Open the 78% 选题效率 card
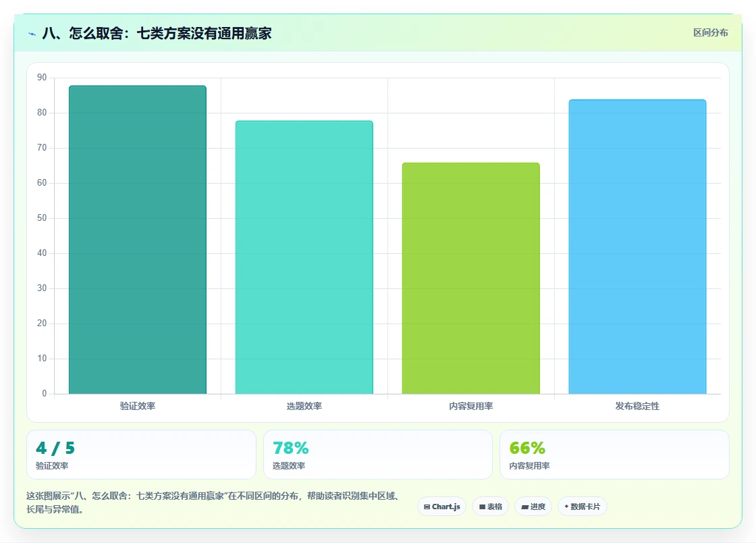Image resolution: width=756 pixels, height=543 pixels. 378,455
